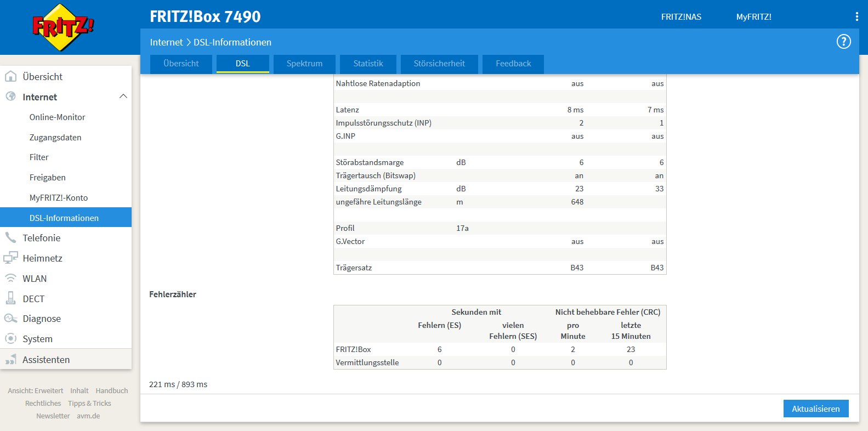This screenshot has height=431, width=868.
Task: Click the Telefonie phone icon
Action: pos(10,237)
